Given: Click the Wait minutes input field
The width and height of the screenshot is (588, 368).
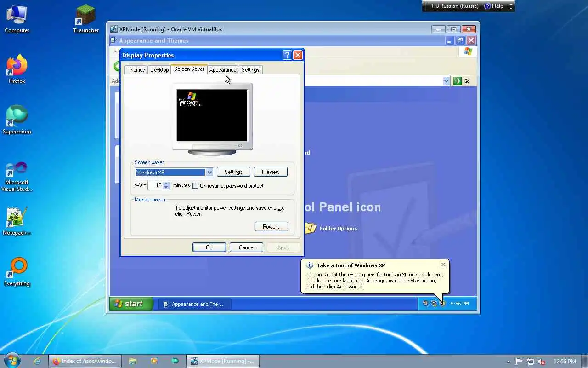Looking at the screenshot, I should pyautogui.click(x=155, y=185).
